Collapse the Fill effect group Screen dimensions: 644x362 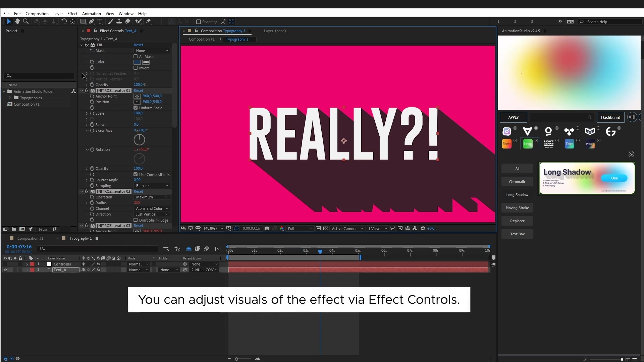coord(82,45)
